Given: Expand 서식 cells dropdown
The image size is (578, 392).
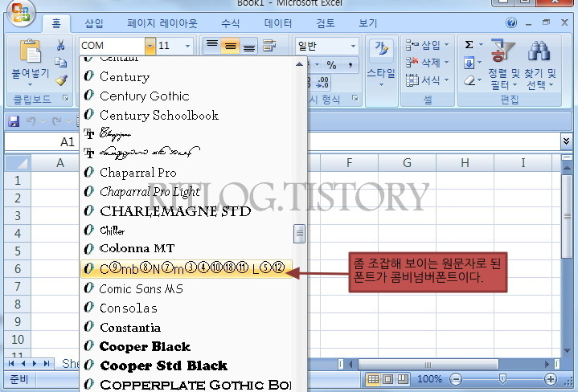Looking at the screenshot, I should click(x=447, y=80).
